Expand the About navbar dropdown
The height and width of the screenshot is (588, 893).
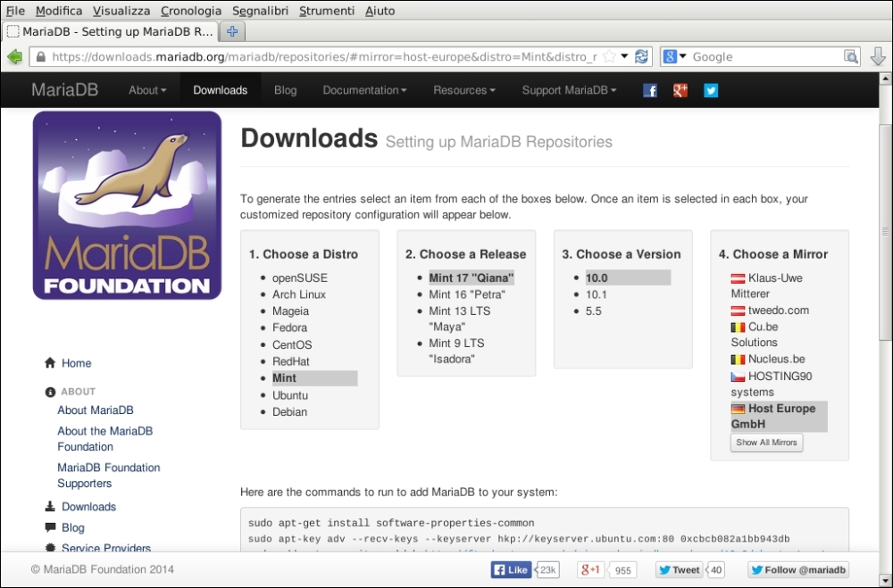coord(147,90)
